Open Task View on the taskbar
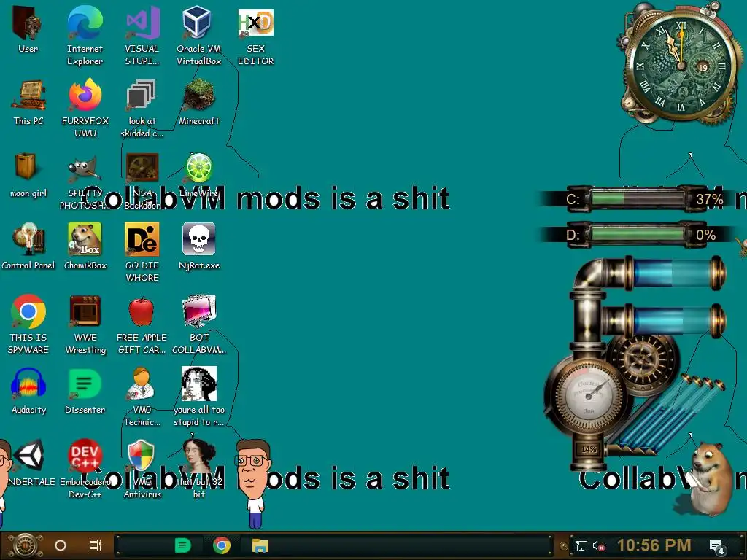Image resolution: width=747 pixels, height=560 pixels. click(x=96, y=545)
